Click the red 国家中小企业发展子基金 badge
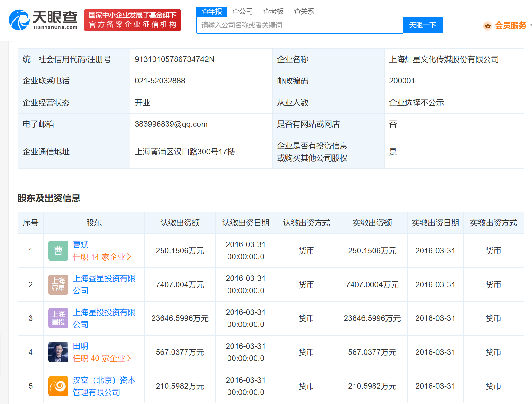Image resolution: width=532 pixels, height=404 pixels. pyautogui.click(x=132, y=20)
